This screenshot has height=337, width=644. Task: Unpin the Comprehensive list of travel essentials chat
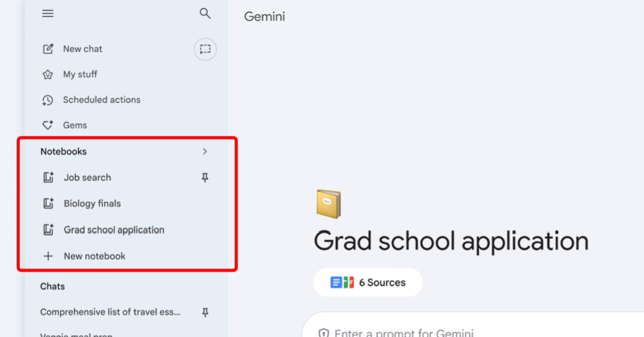coord(205,312)
